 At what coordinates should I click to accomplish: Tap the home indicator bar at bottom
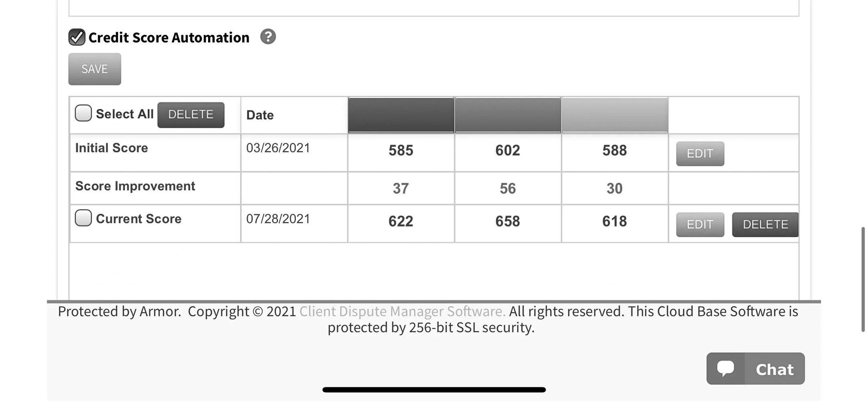tap(434, 390)
